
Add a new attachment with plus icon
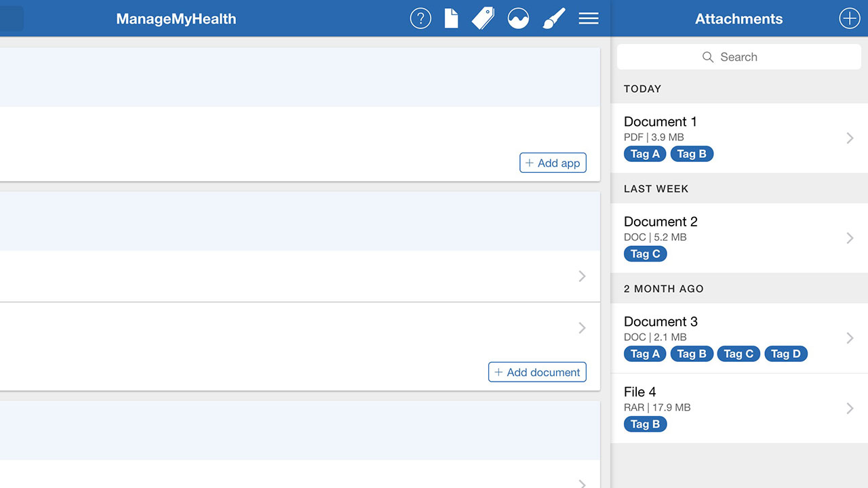coord(849,18)
